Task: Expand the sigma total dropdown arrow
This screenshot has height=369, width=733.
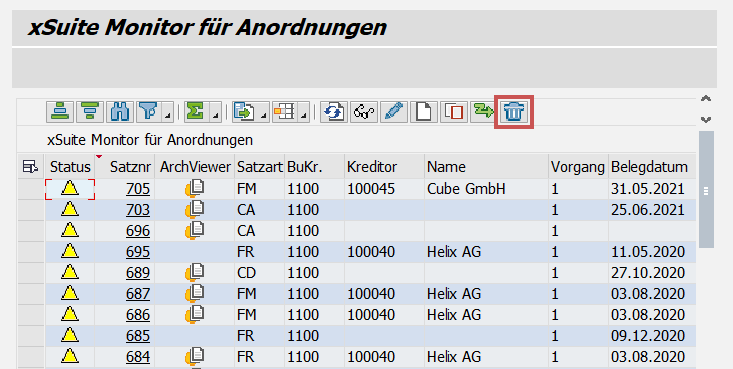Action: [x=215, y=112]
